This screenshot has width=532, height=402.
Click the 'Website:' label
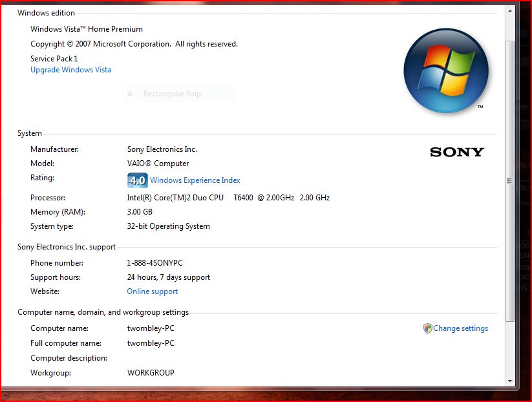click(x=45, y=291)
